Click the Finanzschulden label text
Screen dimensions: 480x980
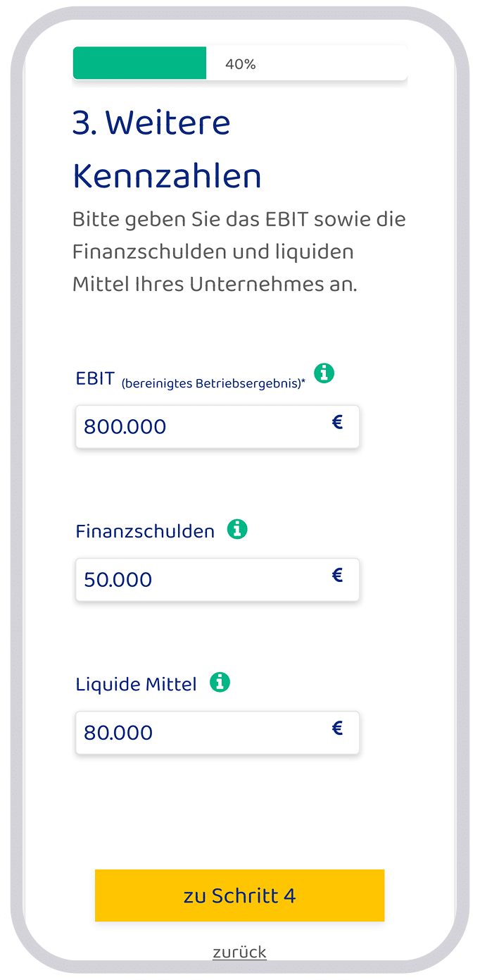pos(145,532)
